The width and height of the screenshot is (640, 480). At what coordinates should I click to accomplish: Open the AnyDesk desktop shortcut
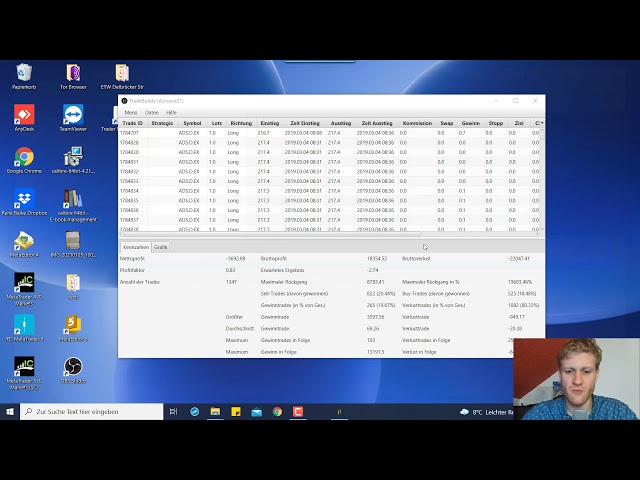pyautogui.click(x=24, y=115)
